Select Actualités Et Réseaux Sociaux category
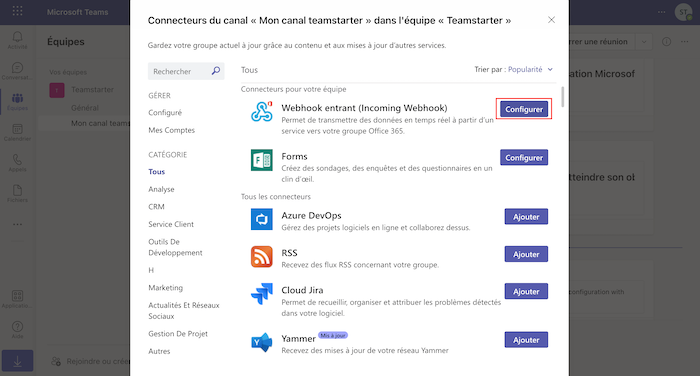This screenshot has height=376, width=700. click(x=184, y=310)
